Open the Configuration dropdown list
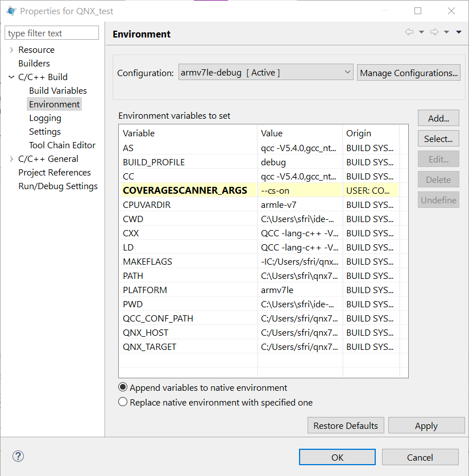The height and width of the screenshot is (476, 469). coord(347,72)
